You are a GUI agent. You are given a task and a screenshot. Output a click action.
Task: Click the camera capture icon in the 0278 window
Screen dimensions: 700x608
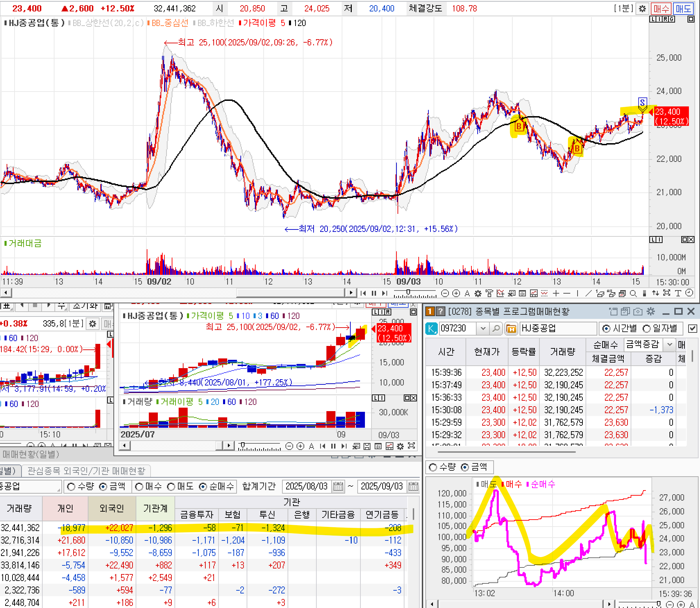pyautogui.click(x=638, y=311)
